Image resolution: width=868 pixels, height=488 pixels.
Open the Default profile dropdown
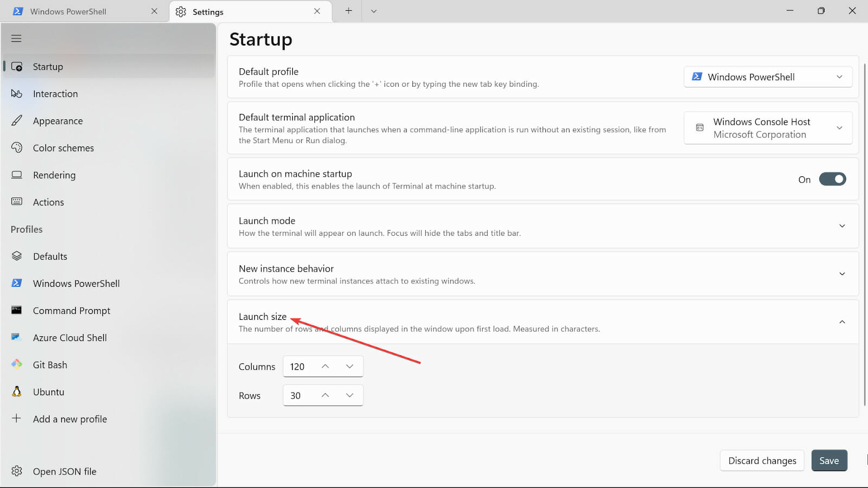[768, 77]
